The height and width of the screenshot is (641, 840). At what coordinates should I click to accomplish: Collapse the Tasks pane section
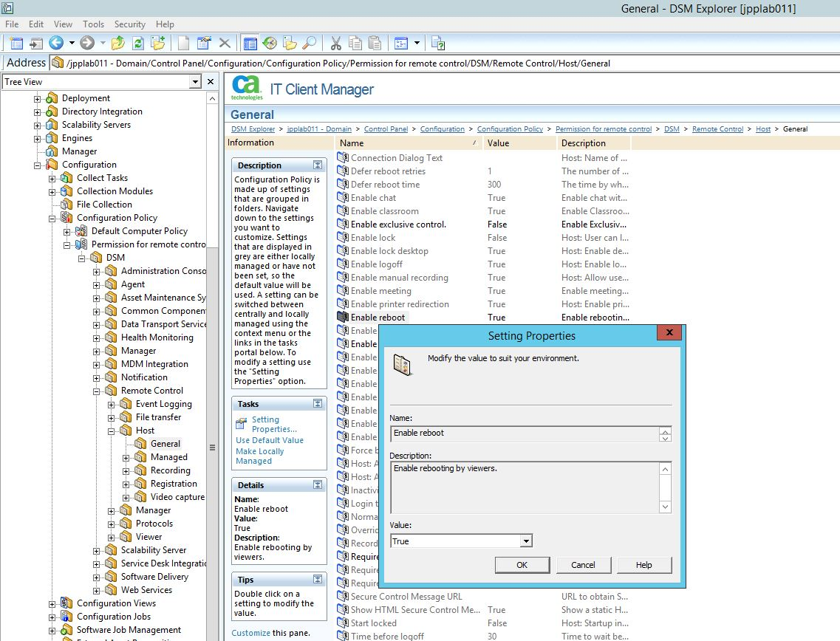318,404
